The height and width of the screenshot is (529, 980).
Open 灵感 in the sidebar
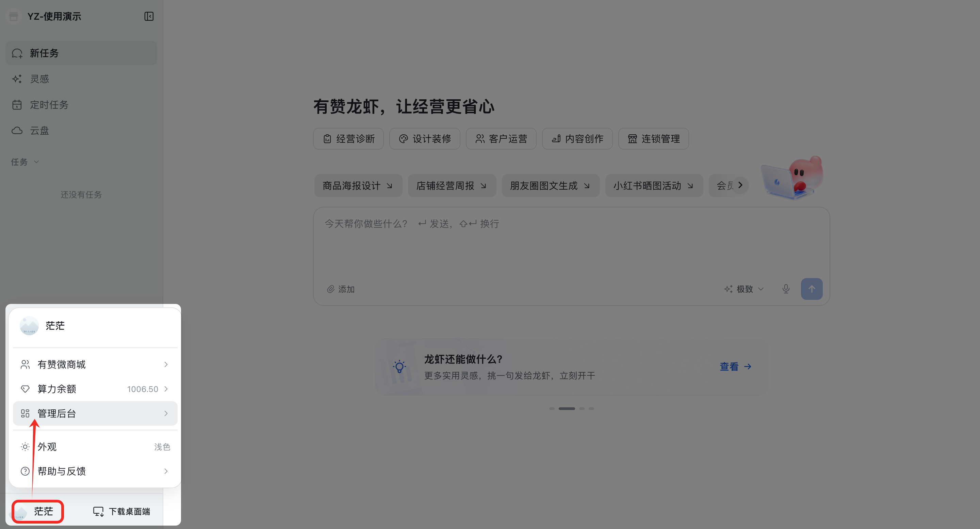pyautogui.click(x=81, y=79)
